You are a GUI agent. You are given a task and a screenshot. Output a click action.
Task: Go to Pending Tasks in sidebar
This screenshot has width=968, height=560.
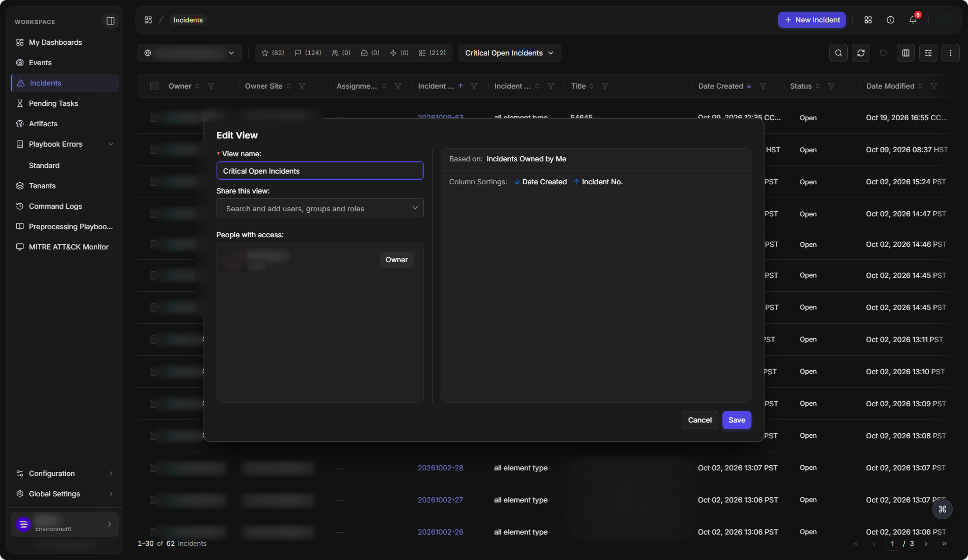click(x=64, y=103)
